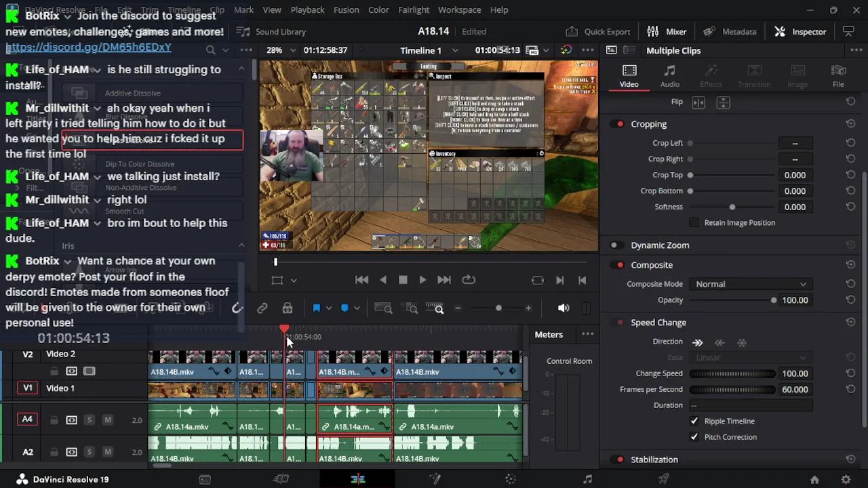Open the Deliver page rocket icon

pyautogui.click(x=664, y=479)
